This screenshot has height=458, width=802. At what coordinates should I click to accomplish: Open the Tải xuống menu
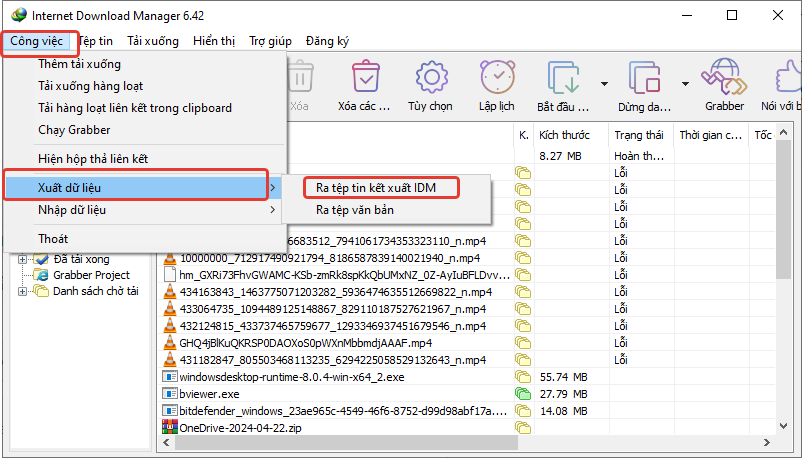coord(153,41)
